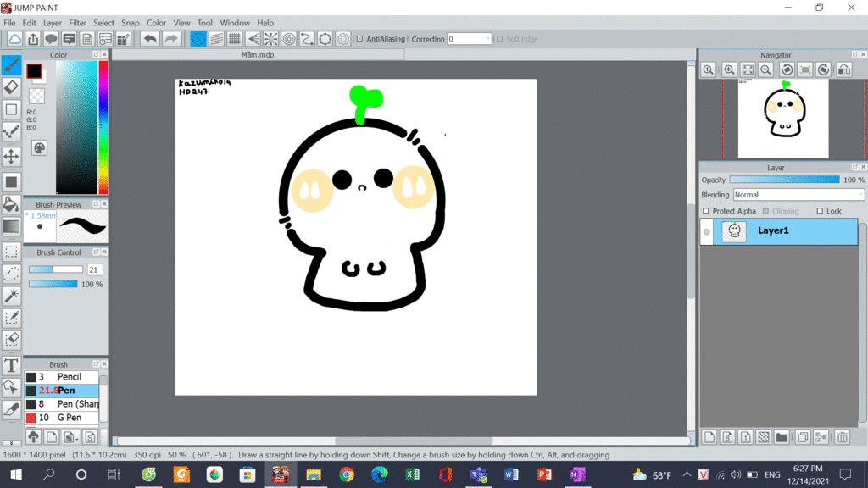Open the Filter menu

coord(77,23)
